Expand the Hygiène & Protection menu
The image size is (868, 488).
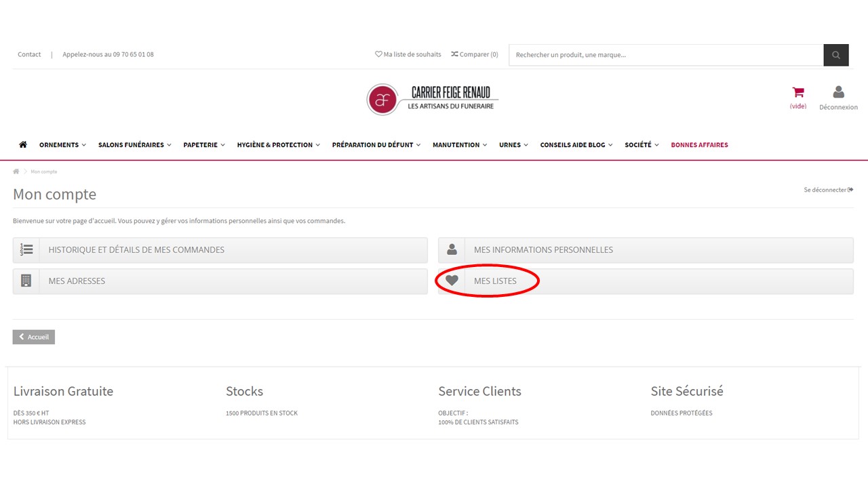click(278, 144)
